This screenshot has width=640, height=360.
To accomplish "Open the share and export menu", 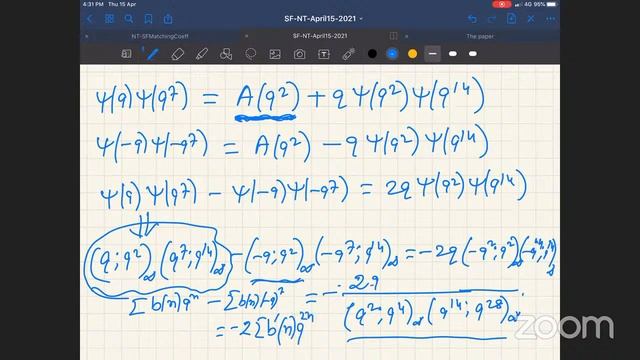I will click(168, 19).
